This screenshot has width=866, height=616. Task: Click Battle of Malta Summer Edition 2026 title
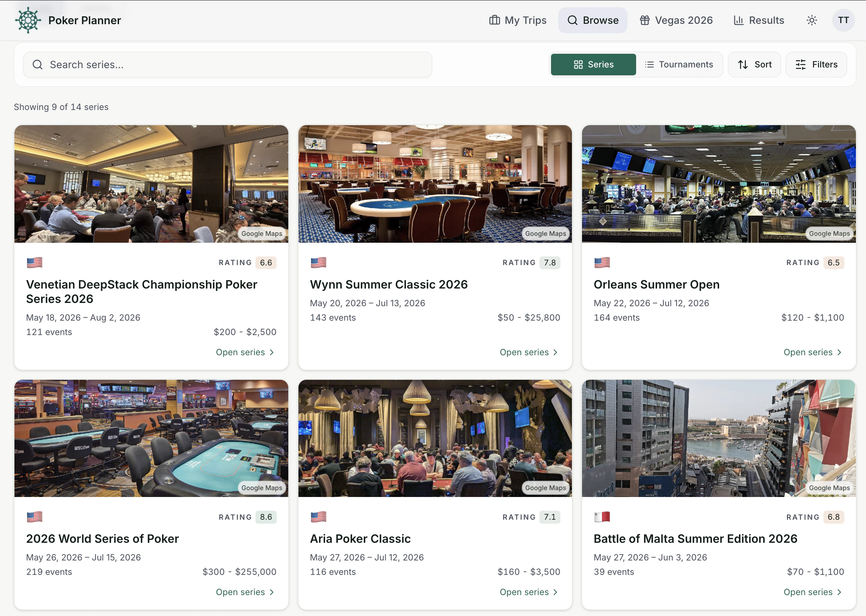[x=695, y=538]
